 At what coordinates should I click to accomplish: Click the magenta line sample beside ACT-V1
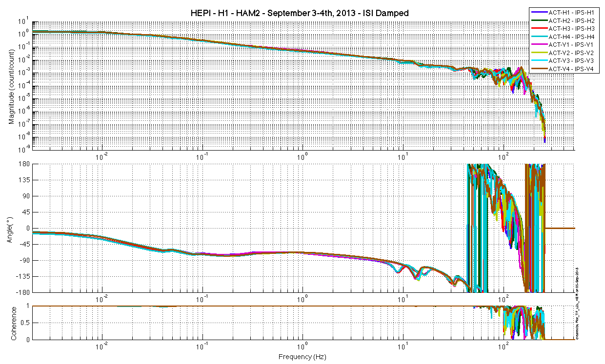(x=539, y=45)
